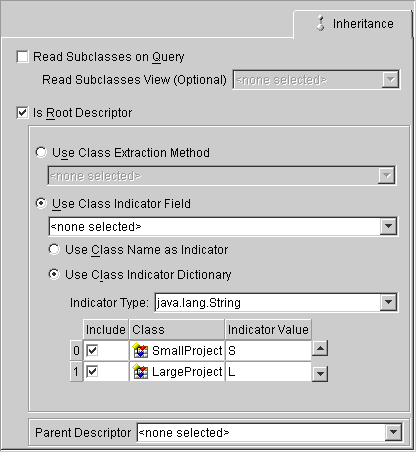
Task: Uncheck Include for SmallProject row
Action: point(92,351)
